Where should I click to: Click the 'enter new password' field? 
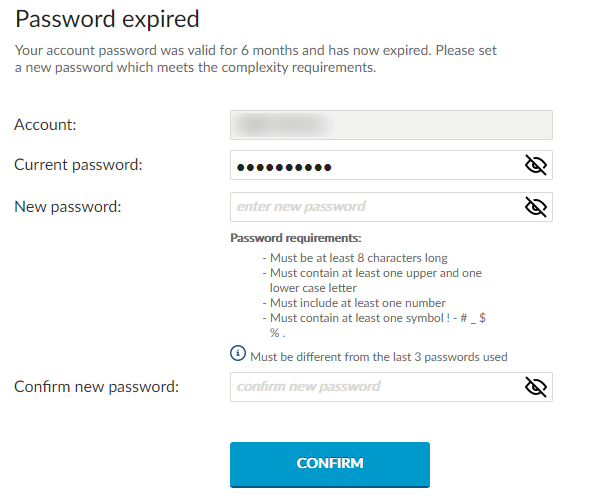375,207
